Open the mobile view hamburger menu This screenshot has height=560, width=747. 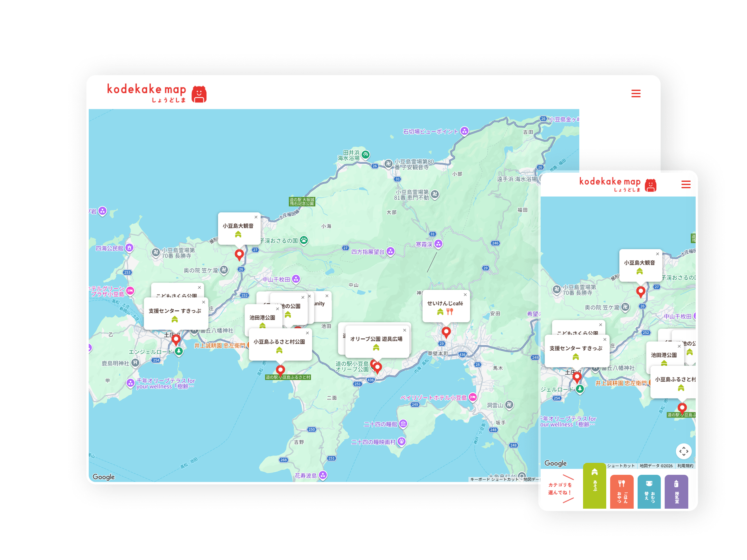(686, 184)
